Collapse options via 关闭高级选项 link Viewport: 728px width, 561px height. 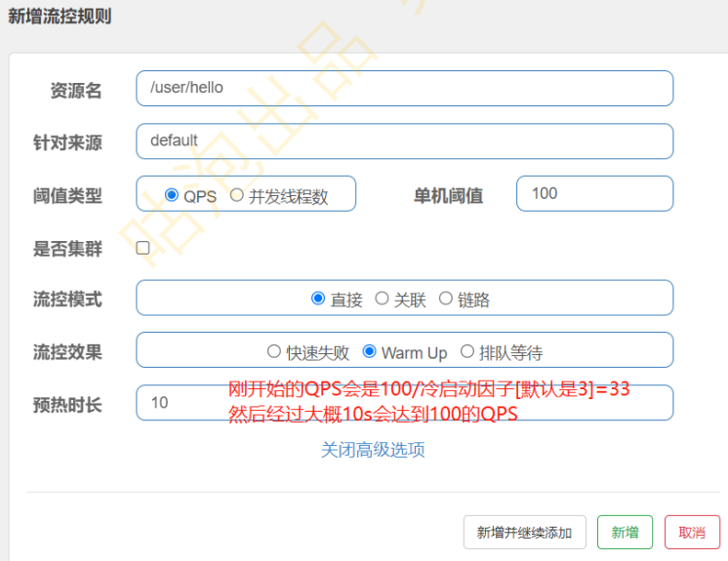coord(373,450)
